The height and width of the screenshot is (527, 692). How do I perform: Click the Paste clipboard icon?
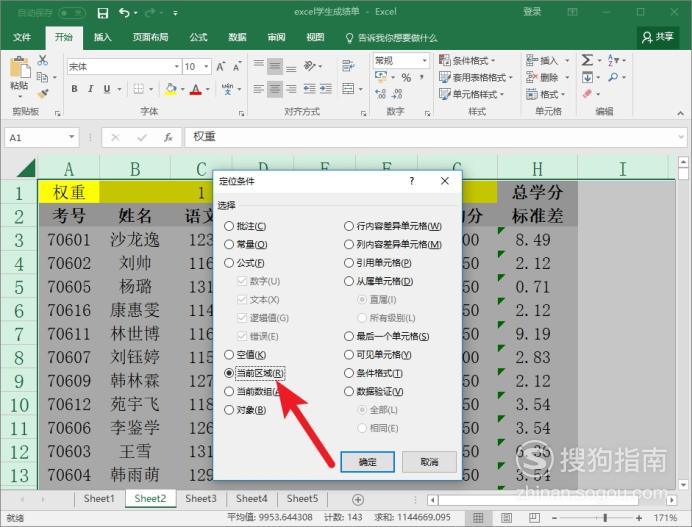(19, 68)
